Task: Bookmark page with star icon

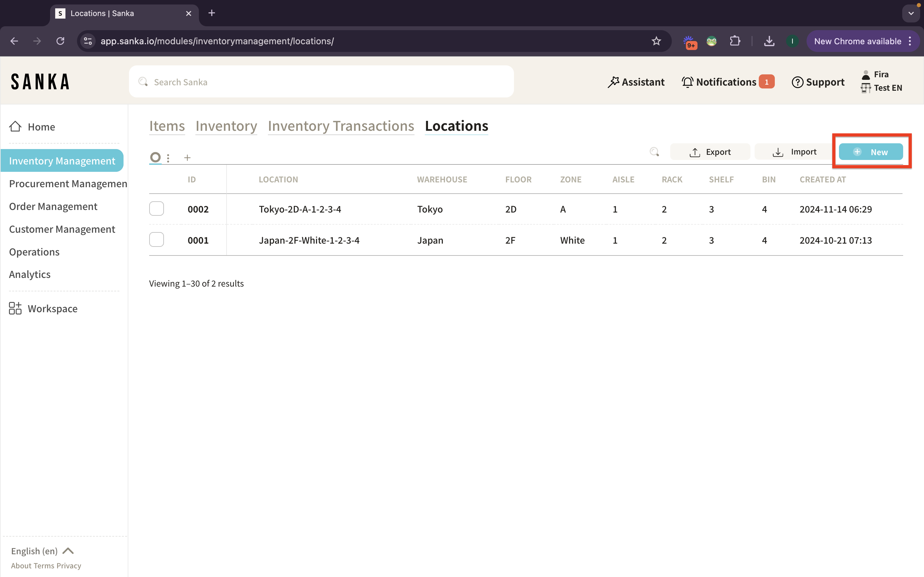Action: 656,41
